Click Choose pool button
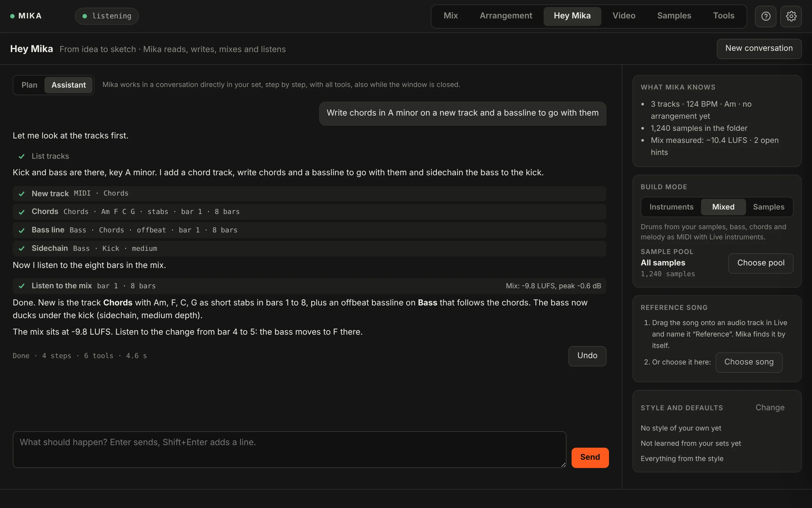This screenshot has width=812, height=508. [x=761, y=263]
